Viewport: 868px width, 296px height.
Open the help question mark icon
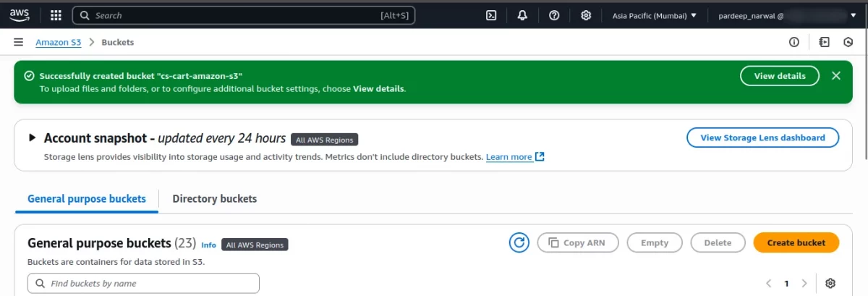pos(554,15)
